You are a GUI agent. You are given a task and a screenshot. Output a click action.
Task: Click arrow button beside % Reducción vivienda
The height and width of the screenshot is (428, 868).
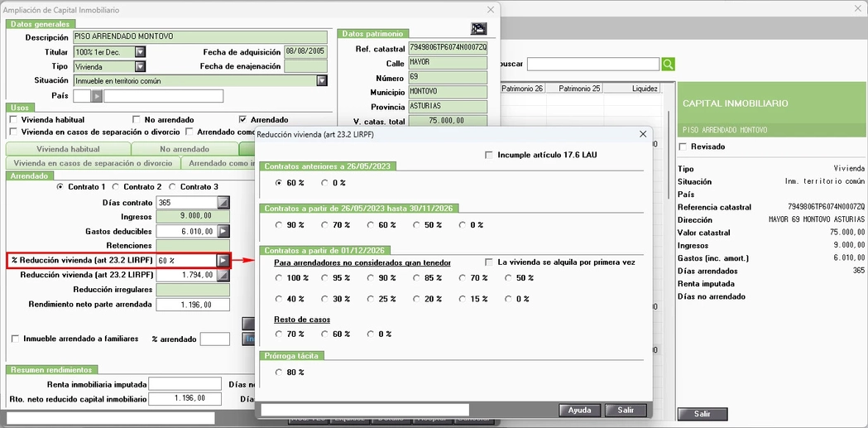point(223,260)
